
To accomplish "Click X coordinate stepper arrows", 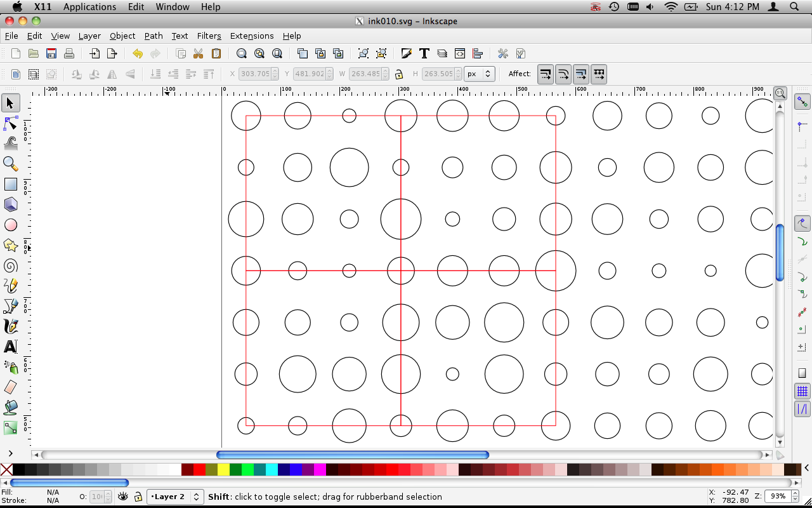I will point(275,74).
